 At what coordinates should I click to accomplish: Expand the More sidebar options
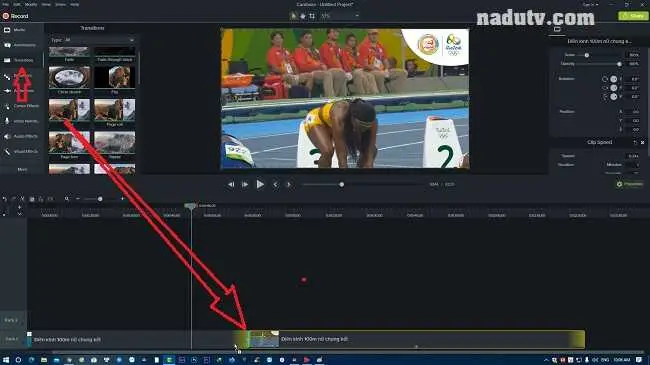[x=22, y=169]
